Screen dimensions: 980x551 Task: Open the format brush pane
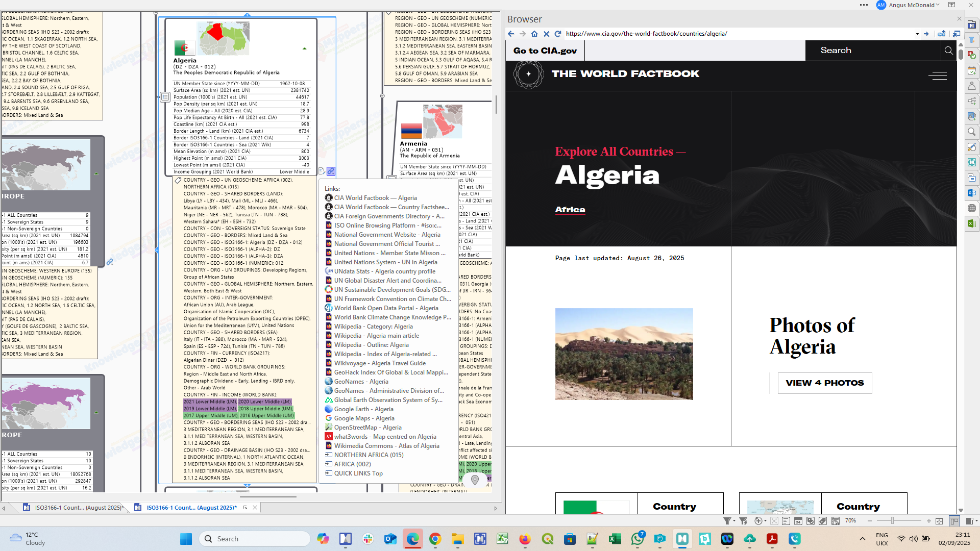pyautogui.click(x=972, y=147)
